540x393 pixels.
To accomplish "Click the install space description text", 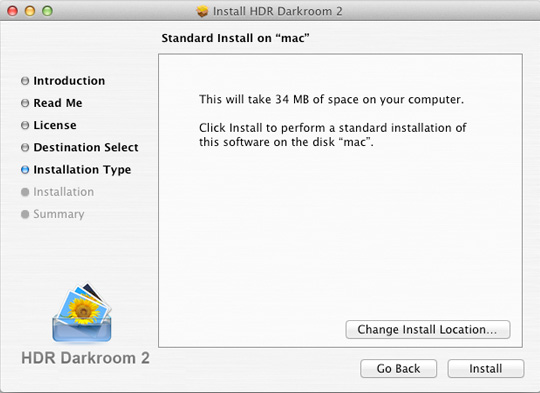I will (x=331, y=100).
